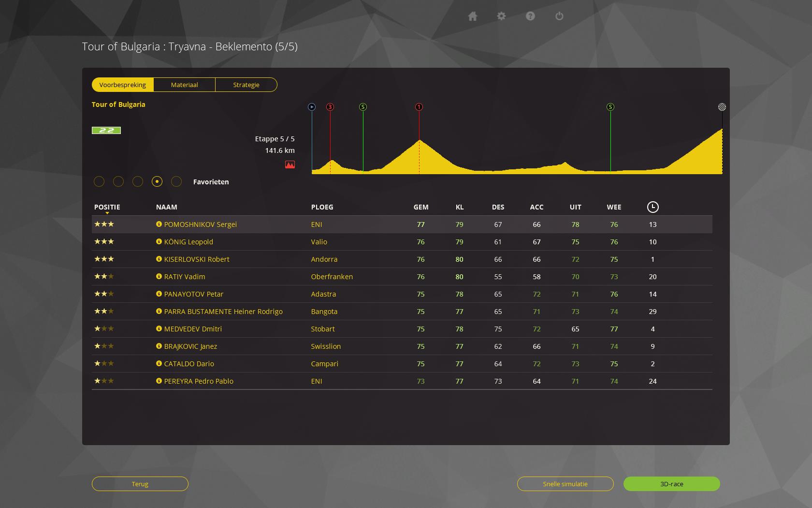Select the third view radio circle
Viewport: 812px width, 508px height.
coord(138,181)
